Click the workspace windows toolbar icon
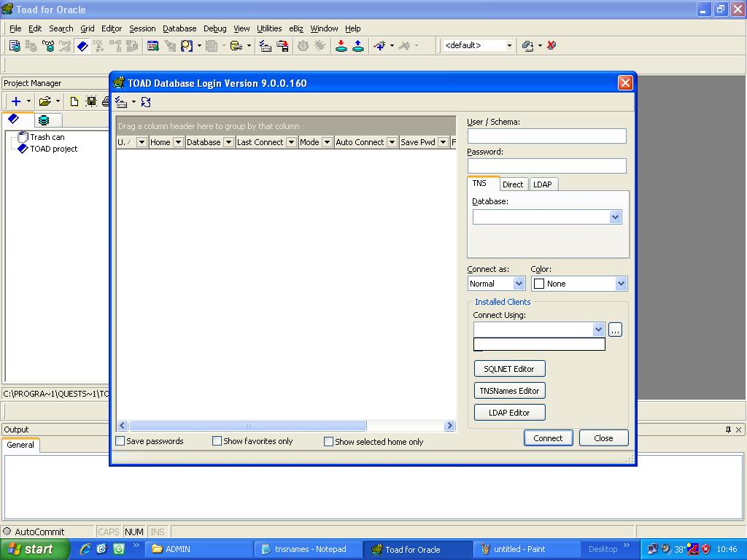 [527, 46]
